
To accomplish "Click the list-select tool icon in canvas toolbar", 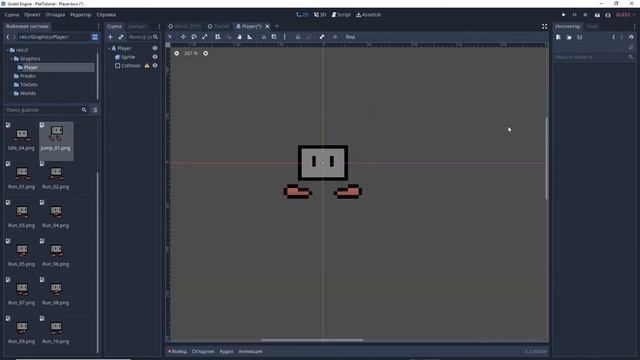I will tap(218, 37).
